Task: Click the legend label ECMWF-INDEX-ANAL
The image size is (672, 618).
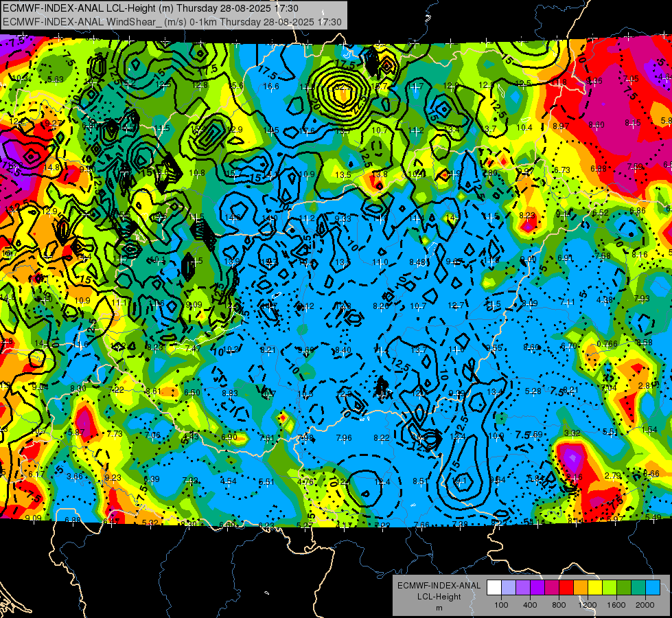Action: (439, 586)
